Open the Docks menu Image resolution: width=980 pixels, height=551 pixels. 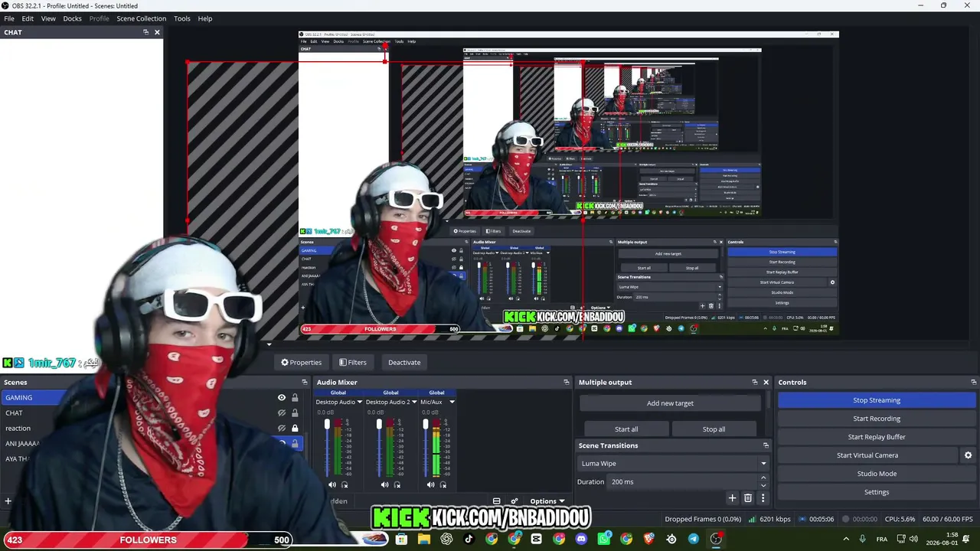tap(72, 18)
